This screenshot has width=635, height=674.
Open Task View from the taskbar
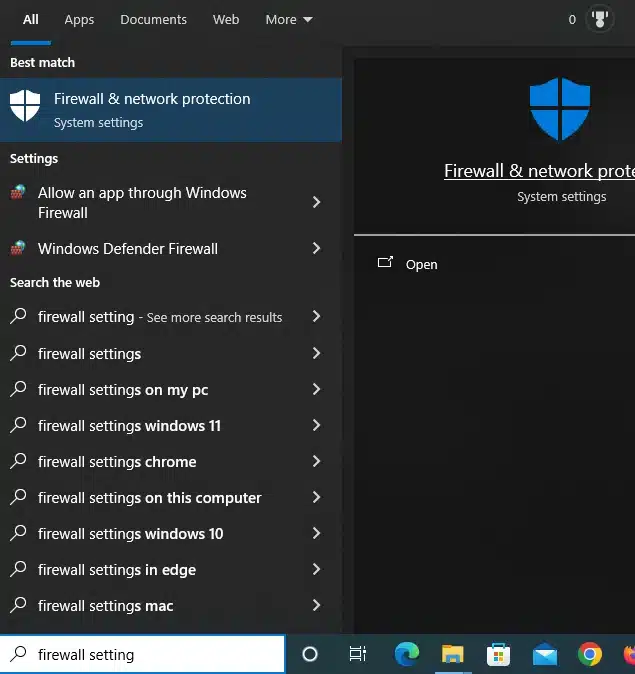(358, 654)
